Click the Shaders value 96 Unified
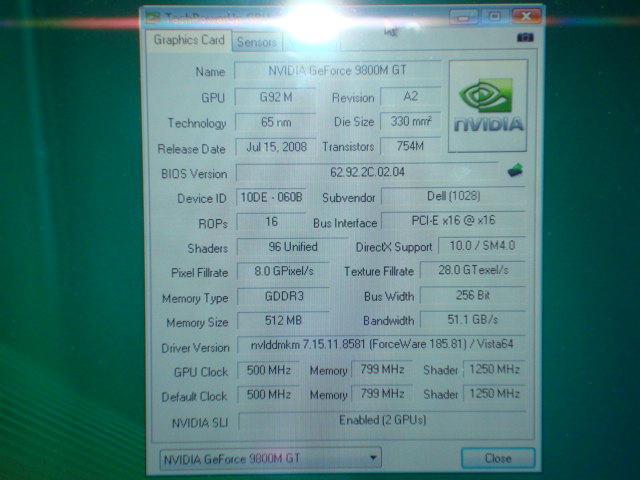The height and width of the screenshot is (480, 640). (x=292, y=247)
